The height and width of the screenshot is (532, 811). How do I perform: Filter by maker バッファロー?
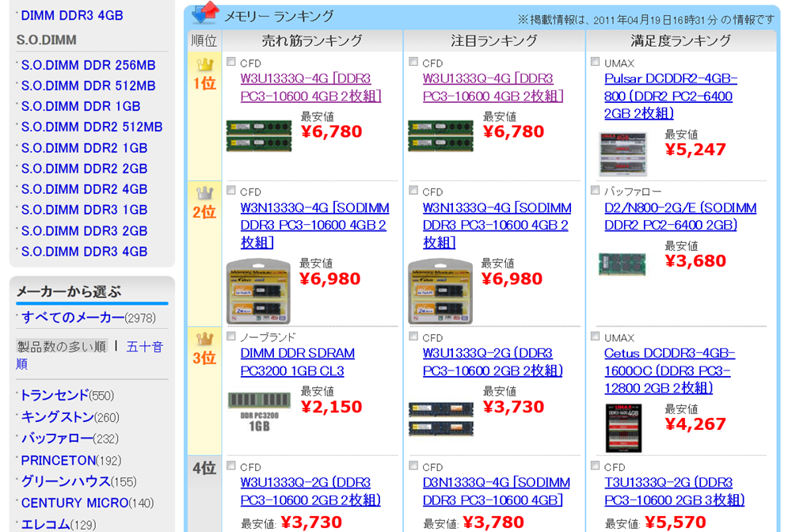(x=57, y=439)
